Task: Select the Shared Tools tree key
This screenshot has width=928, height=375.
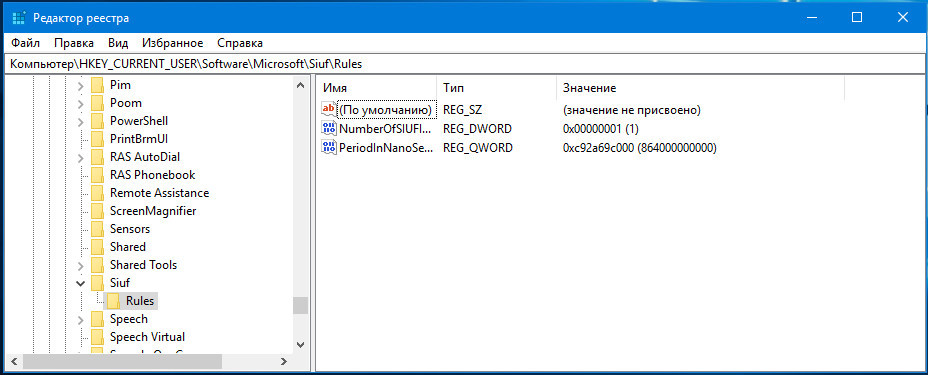Action: [x=143, y=265]
